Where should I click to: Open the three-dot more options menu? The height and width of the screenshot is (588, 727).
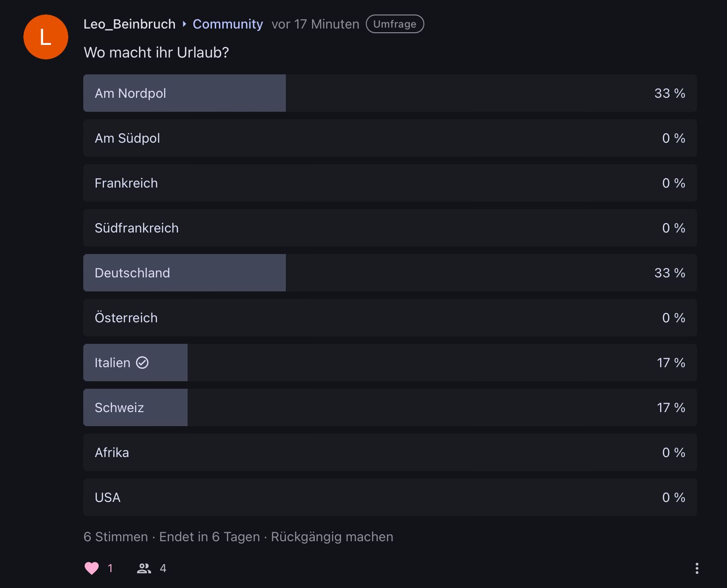click(697, 568)
